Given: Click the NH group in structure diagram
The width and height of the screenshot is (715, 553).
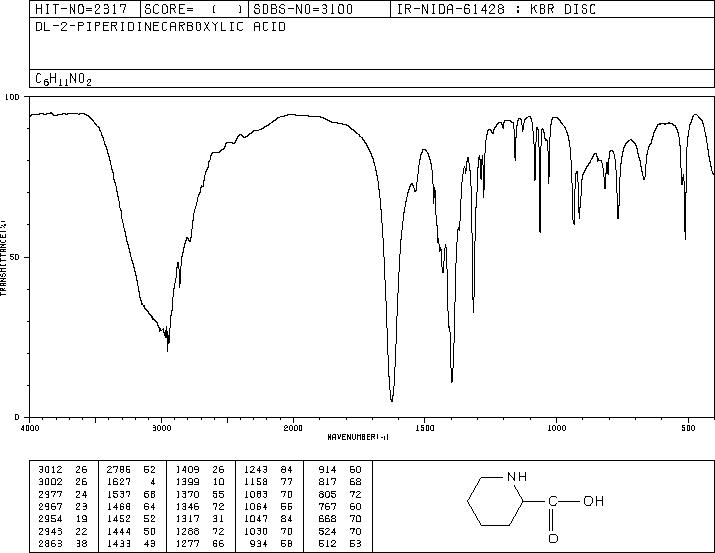Looking at the screenshot, I should click(517, 476).
